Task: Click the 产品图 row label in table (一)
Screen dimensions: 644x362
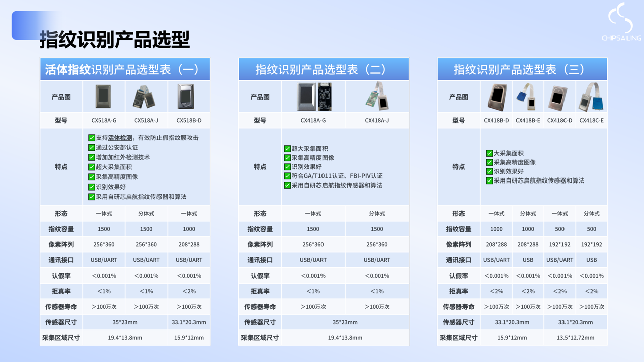Action: tap(61, 97)
